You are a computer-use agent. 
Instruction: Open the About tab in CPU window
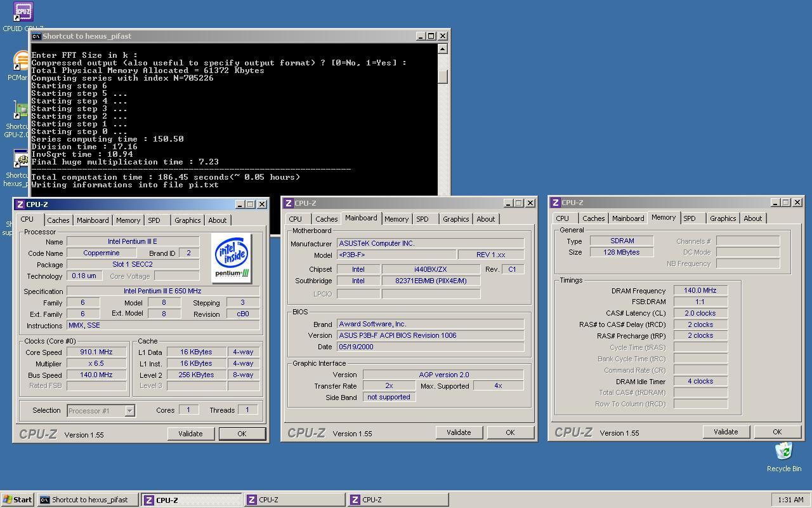[218, 220]
